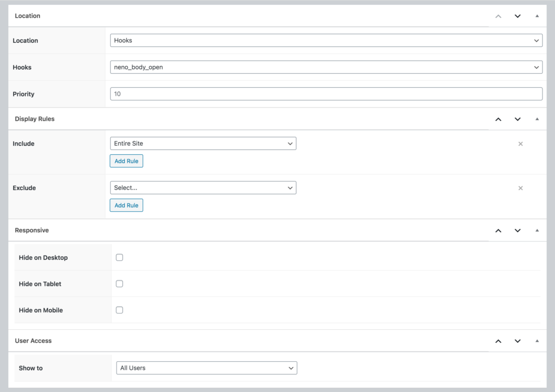
Task: Open Include dropdown showing Entire Site
Action: [203, 143]
